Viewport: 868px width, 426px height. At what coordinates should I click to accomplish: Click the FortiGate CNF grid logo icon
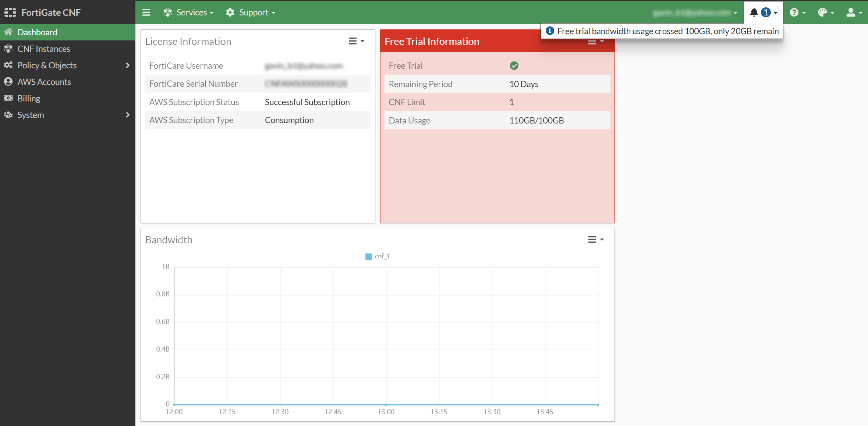coord(10,12)
